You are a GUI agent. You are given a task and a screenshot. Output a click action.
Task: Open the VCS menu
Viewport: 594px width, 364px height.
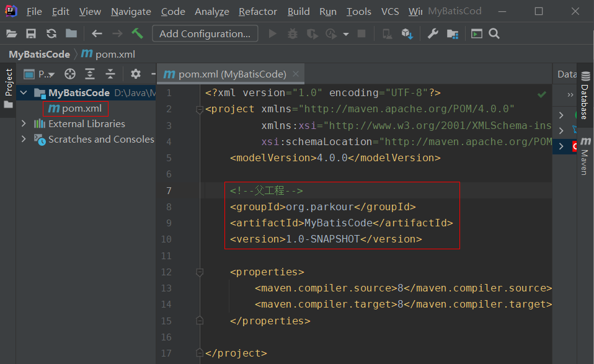point(390,12)
